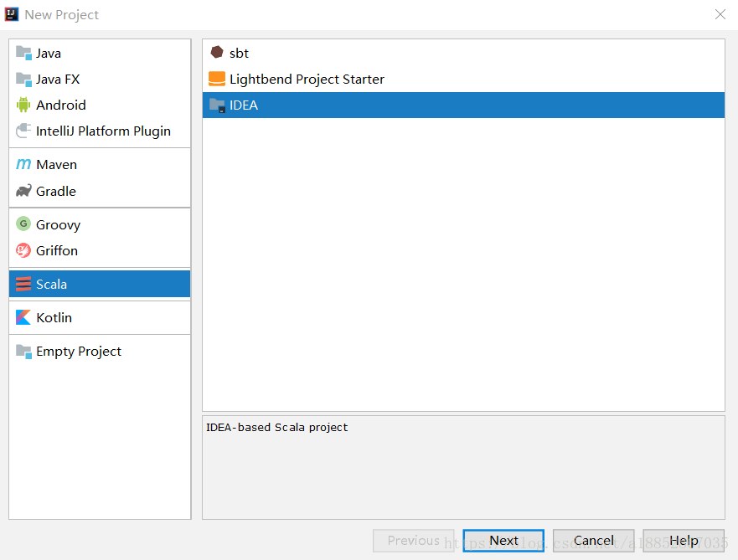Click the Maven m icon
Screen dimensions: 738x560
23,164
